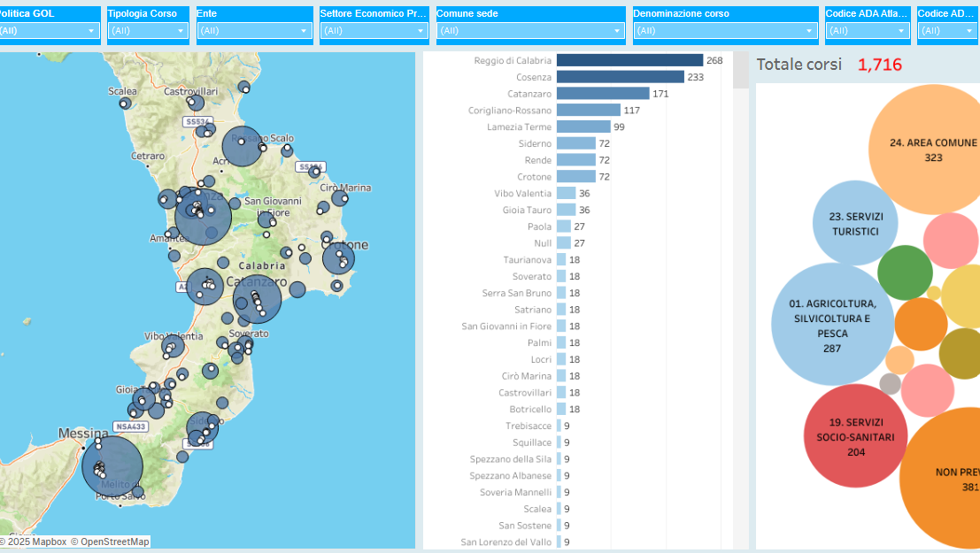This screenshot has width=980, height=553.
Task: Click the Corigliano-Rossano bar showing 117
Action: 588,111
